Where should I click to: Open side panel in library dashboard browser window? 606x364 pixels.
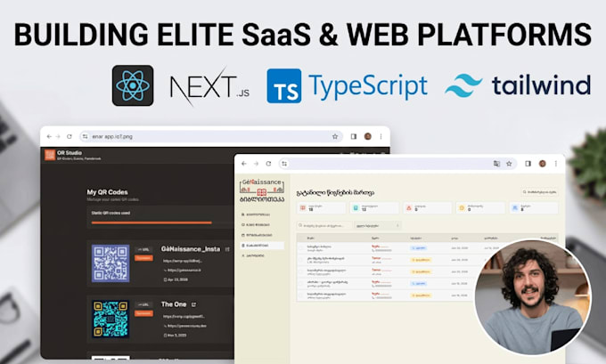click(528, 164)
